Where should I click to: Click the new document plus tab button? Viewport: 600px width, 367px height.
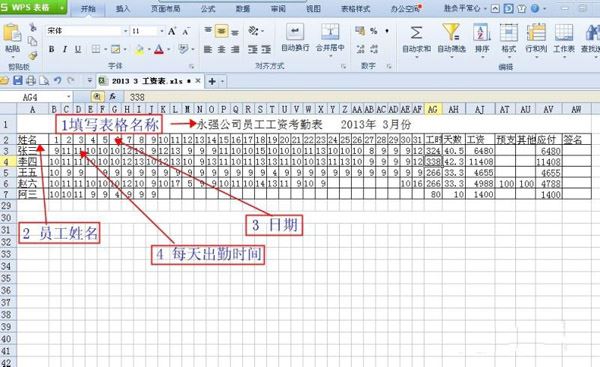[212, 81]
